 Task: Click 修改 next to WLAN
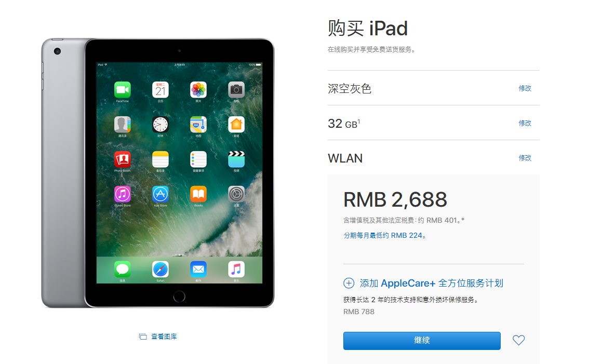point(525,158)
